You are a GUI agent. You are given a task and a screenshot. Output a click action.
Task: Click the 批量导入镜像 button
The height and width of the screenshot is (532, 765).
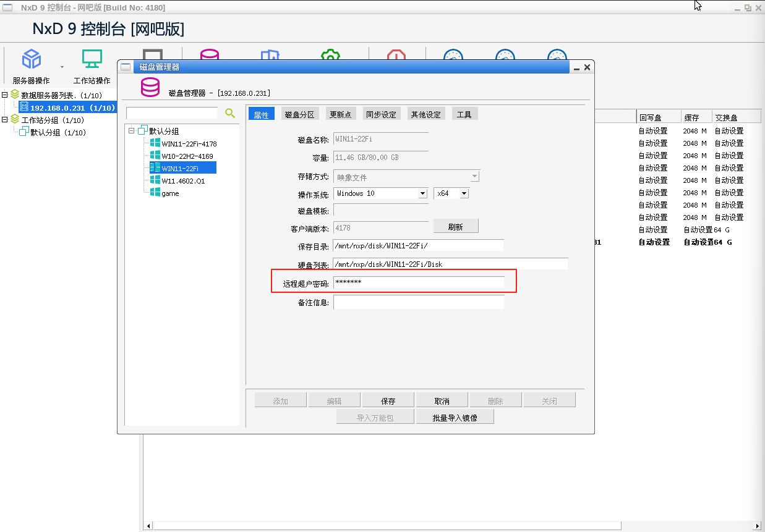[x=455, y=417]
